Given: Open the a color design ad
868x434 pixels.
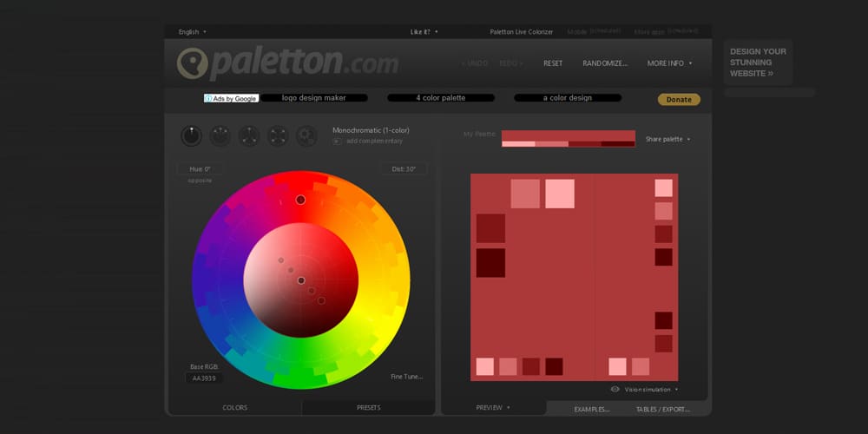Looking at the screenshot, I should (x=568, y=98).
